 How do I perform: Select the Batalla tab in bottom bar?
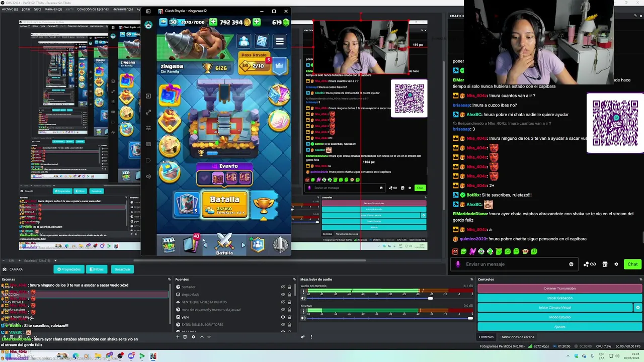224,245
